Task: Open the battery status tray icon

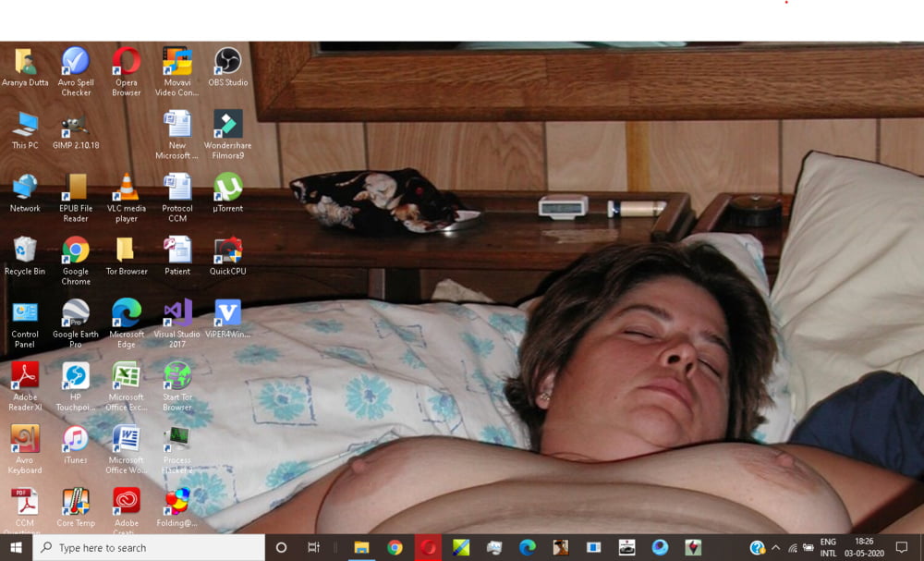Action: click(x=808, y=547)
